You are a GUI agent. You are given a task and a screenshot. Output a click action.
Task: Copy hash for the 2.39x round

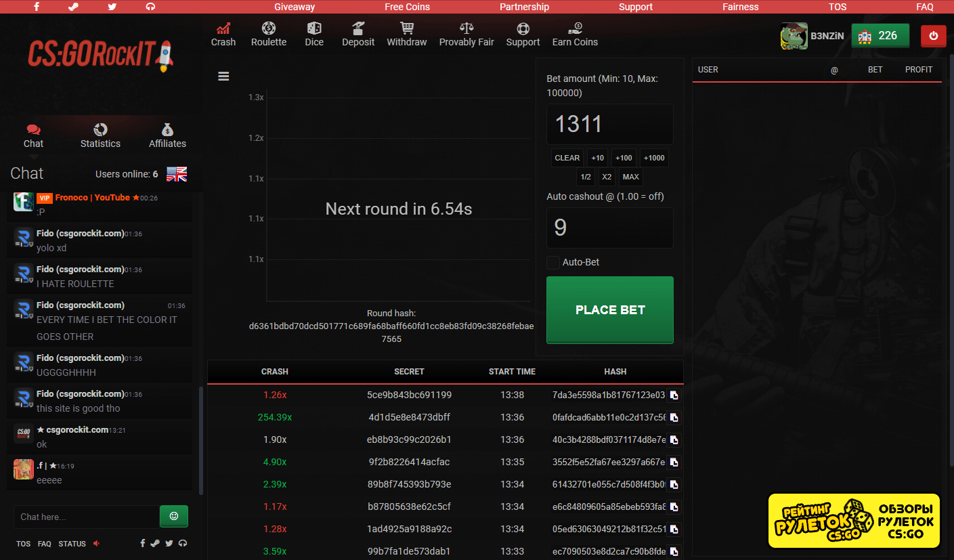pyautogui.click(x=674, y=485)
